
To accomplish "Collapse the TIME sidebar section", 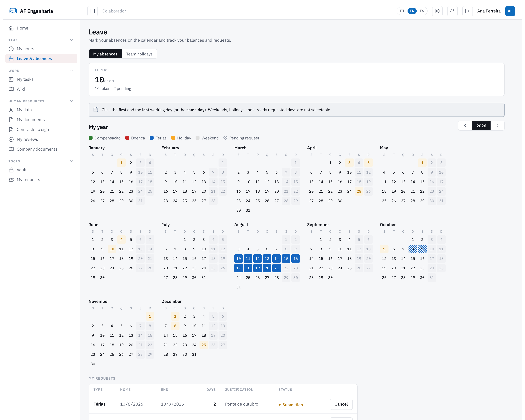I will pyautogui.click(x=72, y=40).
